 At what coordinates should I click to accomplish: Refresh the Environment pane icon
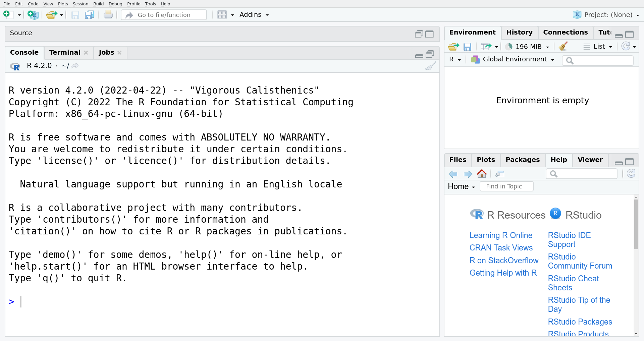[x=626, y=46]
